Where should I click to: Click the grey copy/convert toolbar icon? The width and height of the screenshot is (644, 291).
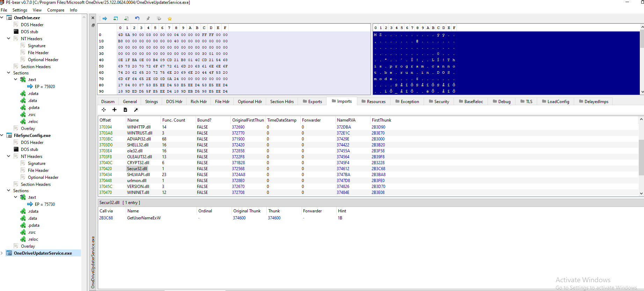(159, 19)
